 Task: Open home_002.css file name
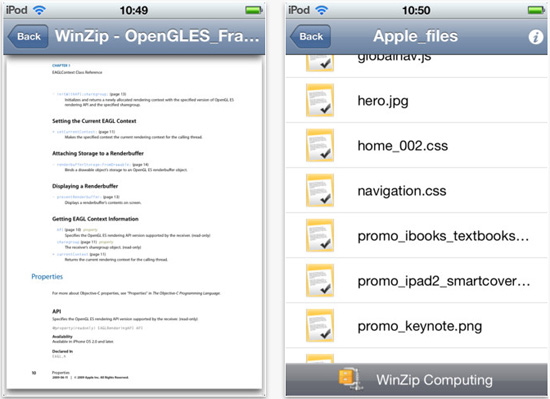(403, 146)
